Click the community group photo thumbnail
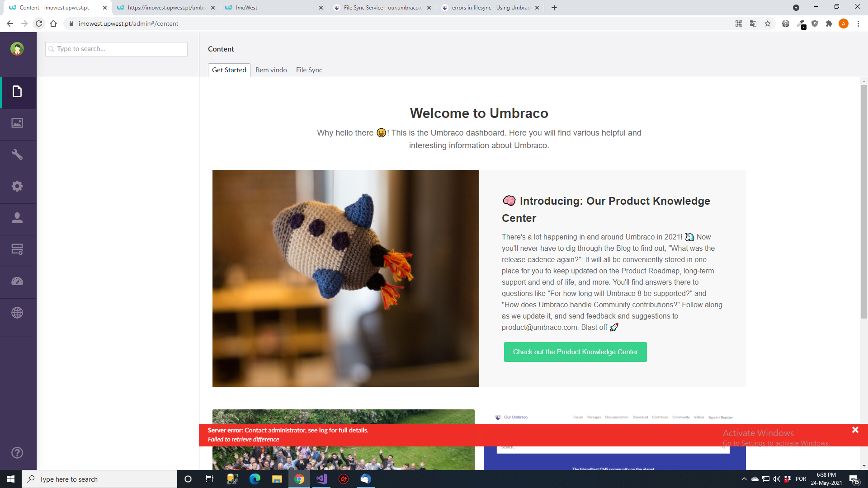Image resolution: width=868 pixels, height=488 pixels. point(343,440)
